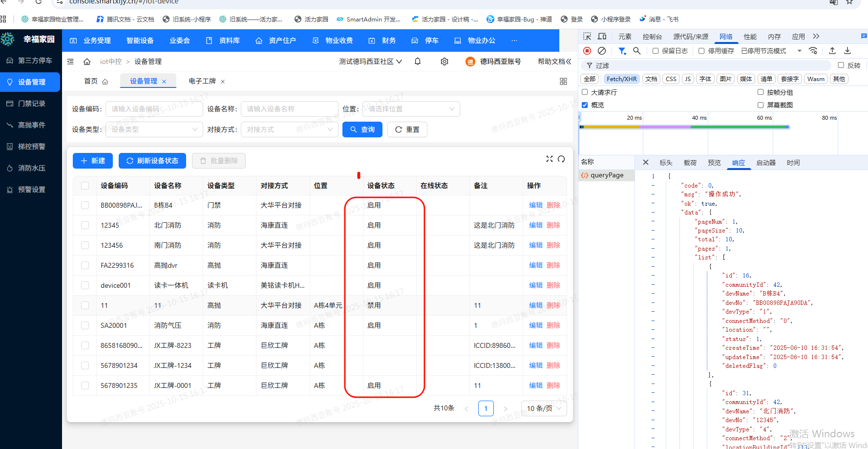Check the first device row checkbox
Image resolution: width=868 pixels, height=449 pixels.
[85, 205]
